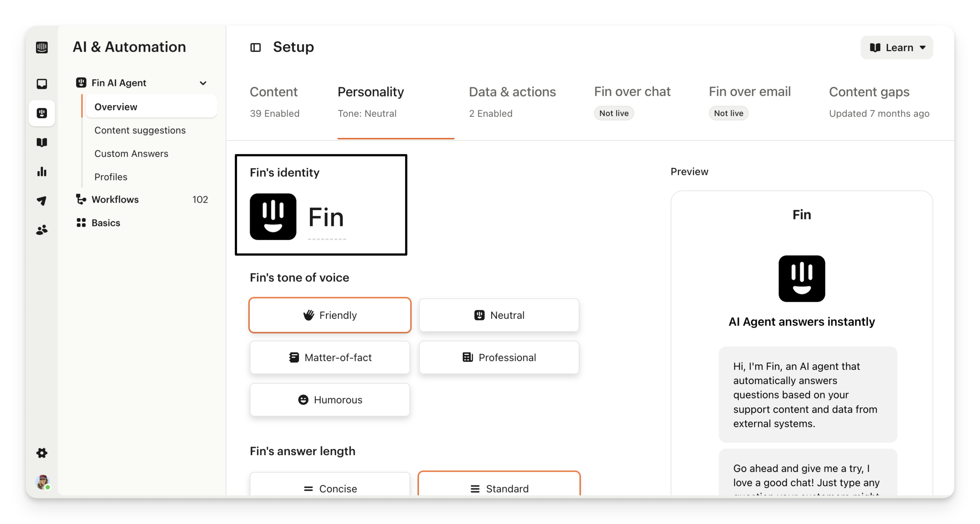Collapse the Fin AI Agent section chevron

[x=203, y=83]
